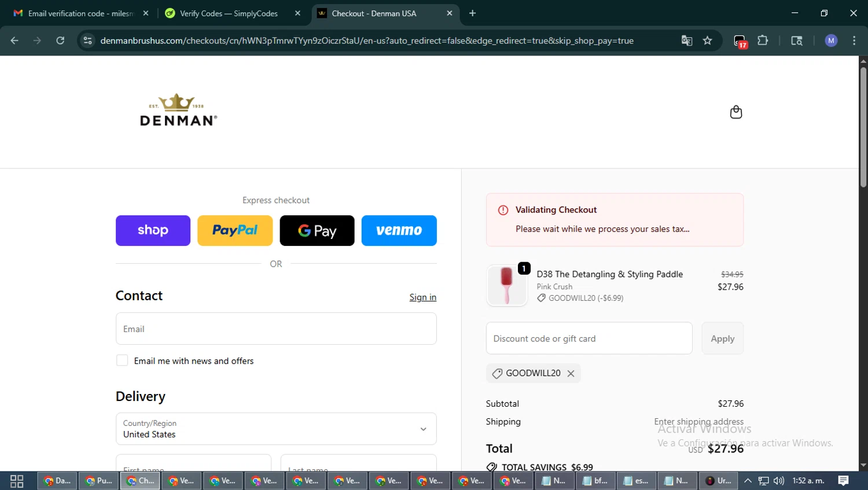Remove the GOODWILL20 discount code
The height and width of the screenshot is (490, 868).
(x=571, y=374)
